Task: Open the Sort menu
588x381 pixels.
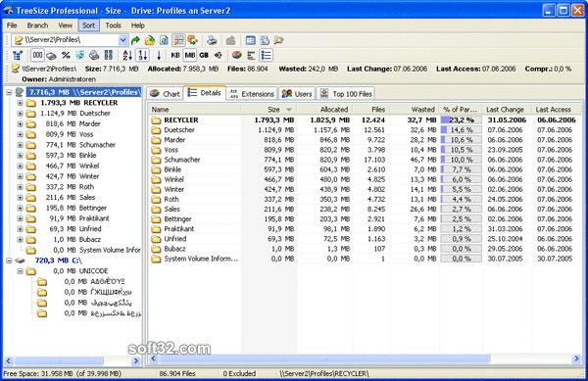Action: point(89,25)
